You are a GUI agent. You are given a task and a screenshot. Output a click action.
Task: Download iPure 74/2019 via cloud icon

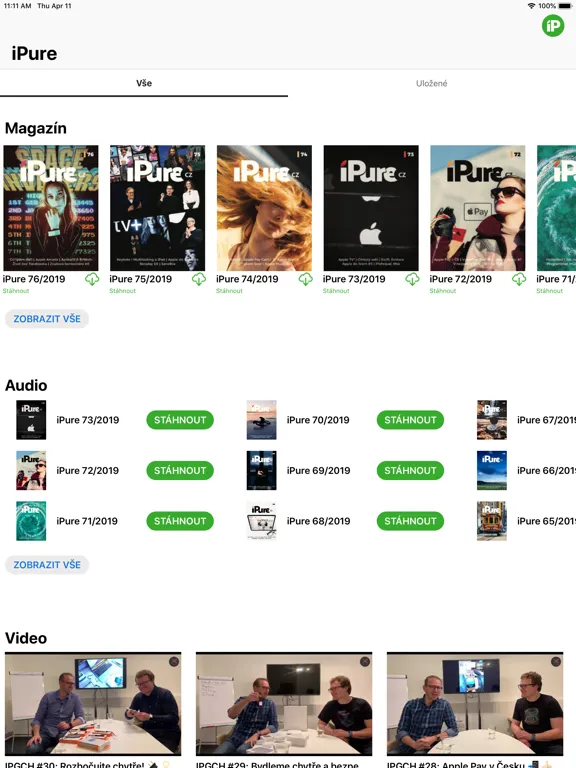click(306, 279)
